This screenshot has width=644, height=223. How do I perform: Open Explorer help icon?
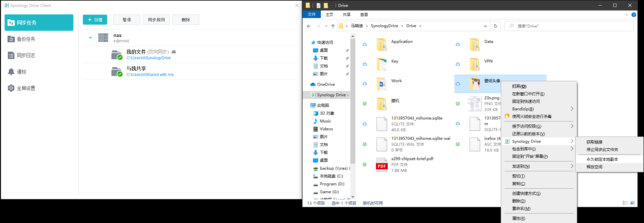(x=634, y=15)
